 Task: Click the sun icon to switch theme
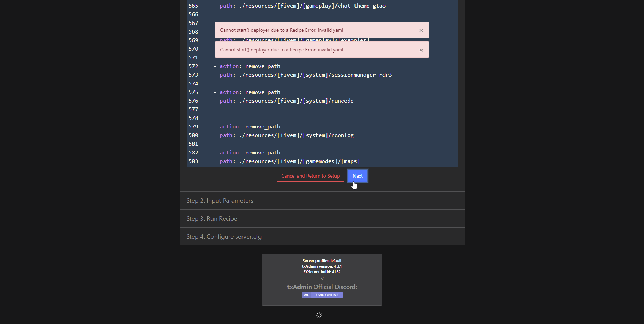coord(319,315)
